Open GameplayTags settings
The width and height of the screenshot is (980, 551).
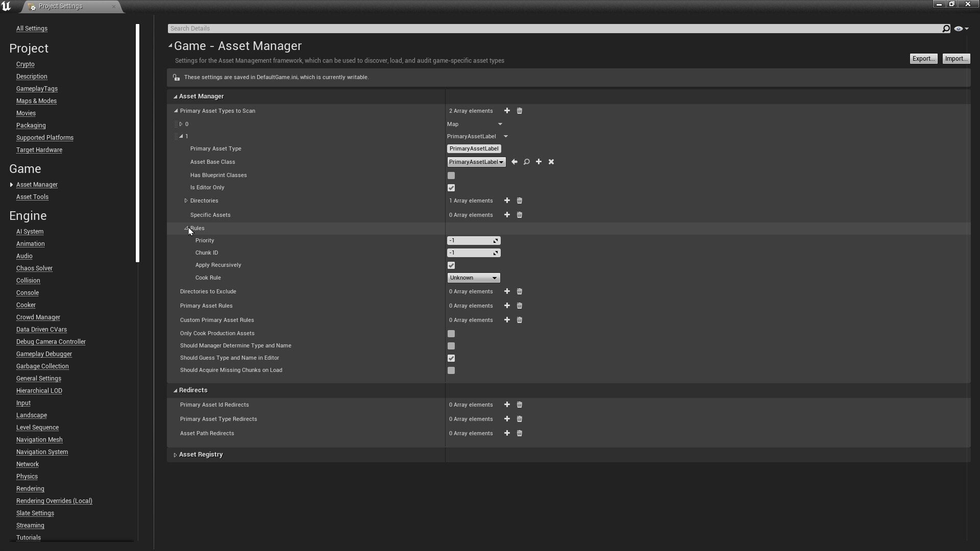click(x=37, y=89)
